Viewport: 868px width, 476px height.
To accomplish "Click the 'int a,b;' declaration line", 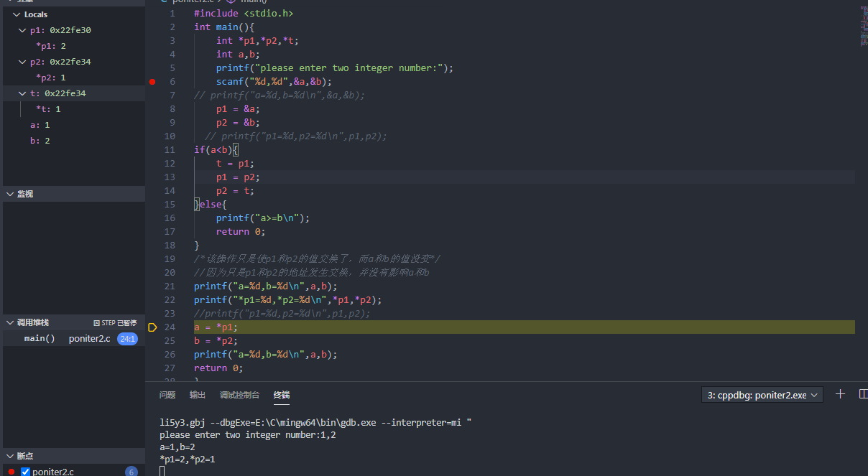I will 238,55.
